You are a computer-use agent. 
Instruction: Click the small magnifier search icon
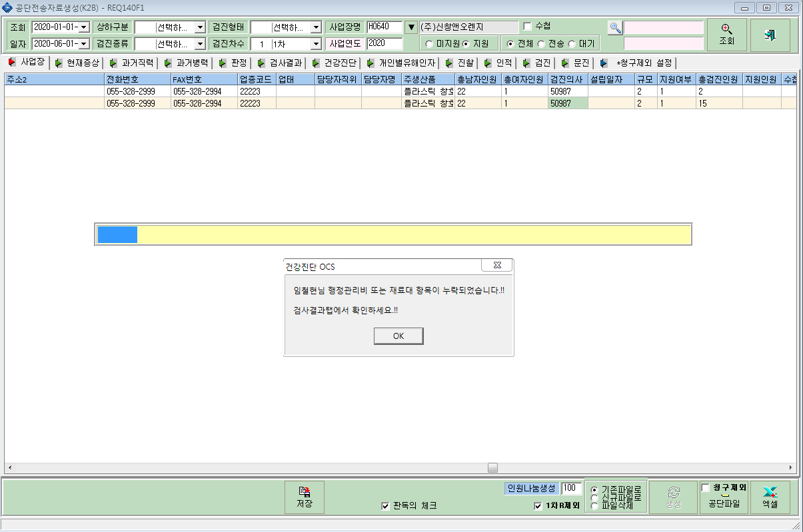(615, 28)
